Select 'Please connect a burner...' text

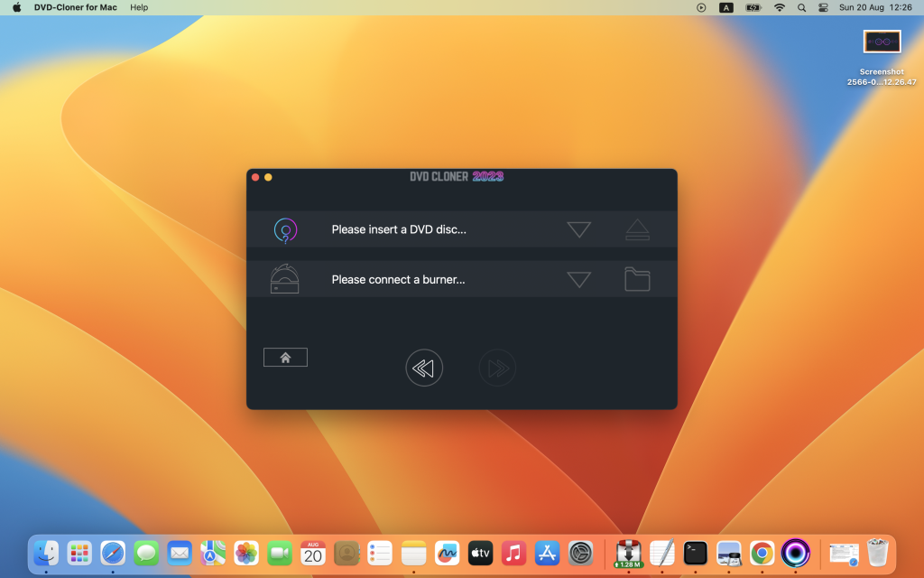coord(398,280)
